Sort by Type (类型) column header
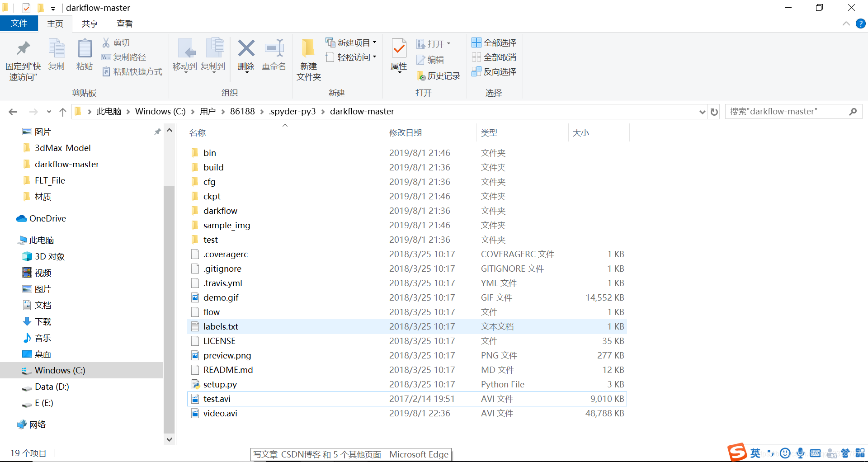The height and width of the screenshot is (462, 868). (522, 133)
